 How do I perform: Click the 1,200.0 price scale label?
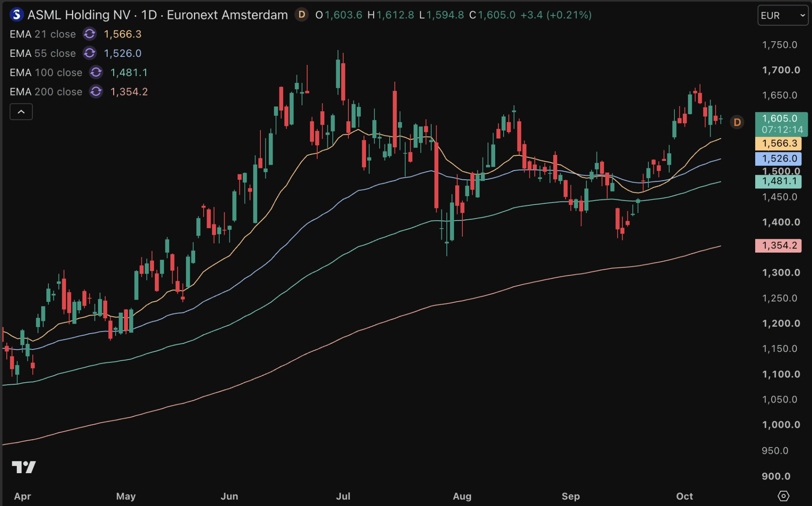[x=781, y=323]
